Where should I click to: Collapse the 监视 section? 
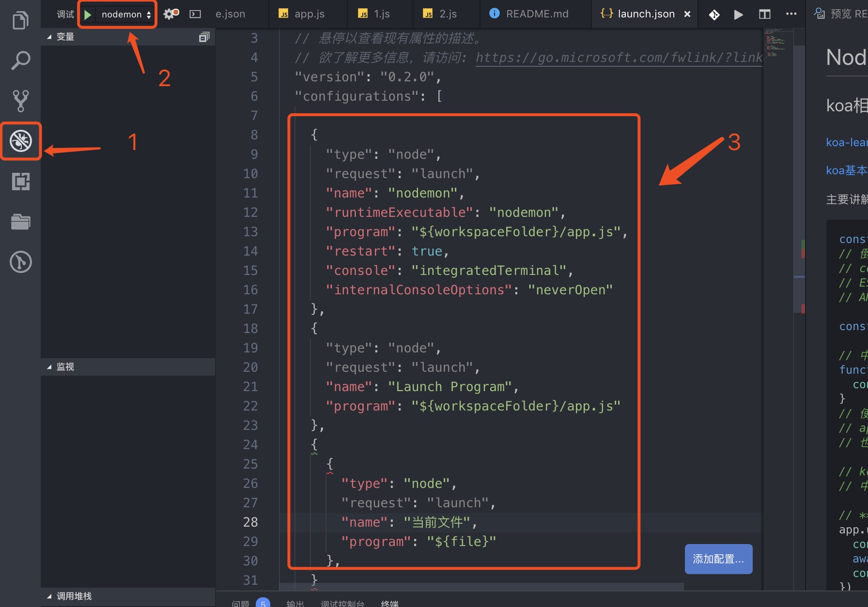coord(128,367)
